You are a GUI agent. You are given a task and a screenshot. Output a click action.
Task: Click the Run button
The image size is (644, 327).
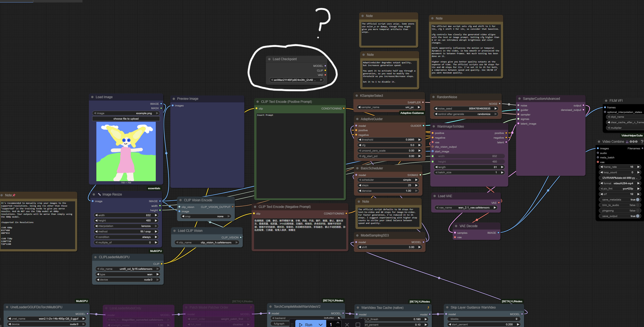pyautogui.click(x=306, y=325)
